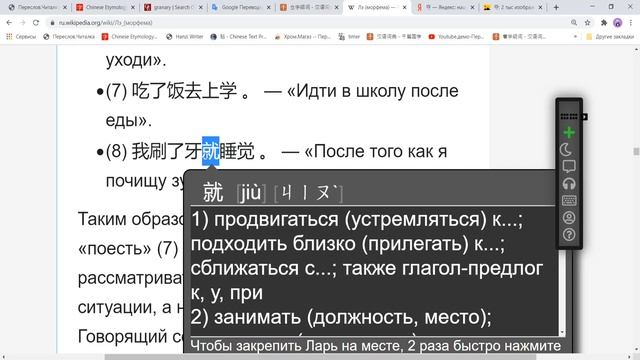The width and height of the screenshot is (640, 360).
Task: Open the Другие закладки bookmarks folder
Action: pos(610,36)
